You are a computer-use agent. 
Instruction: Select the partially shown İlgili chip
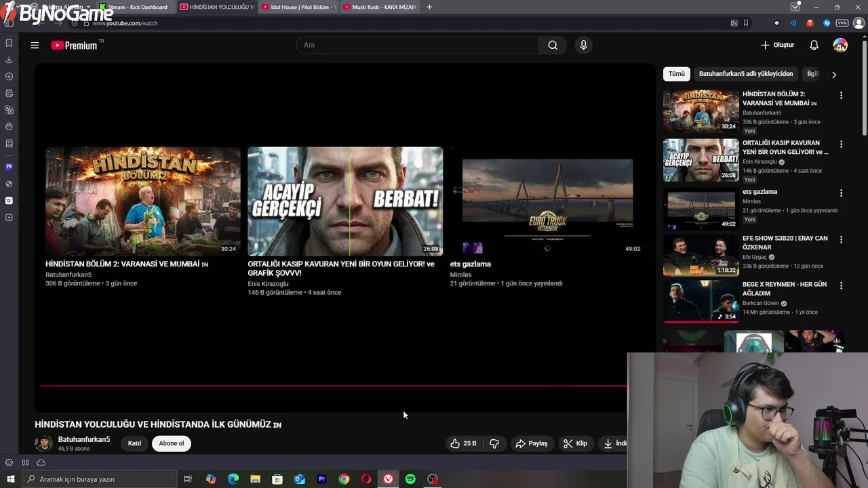(812, 74)
